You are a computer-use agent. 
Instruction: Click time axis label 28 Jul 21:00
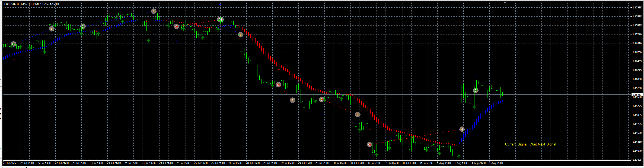click(270, 163)
